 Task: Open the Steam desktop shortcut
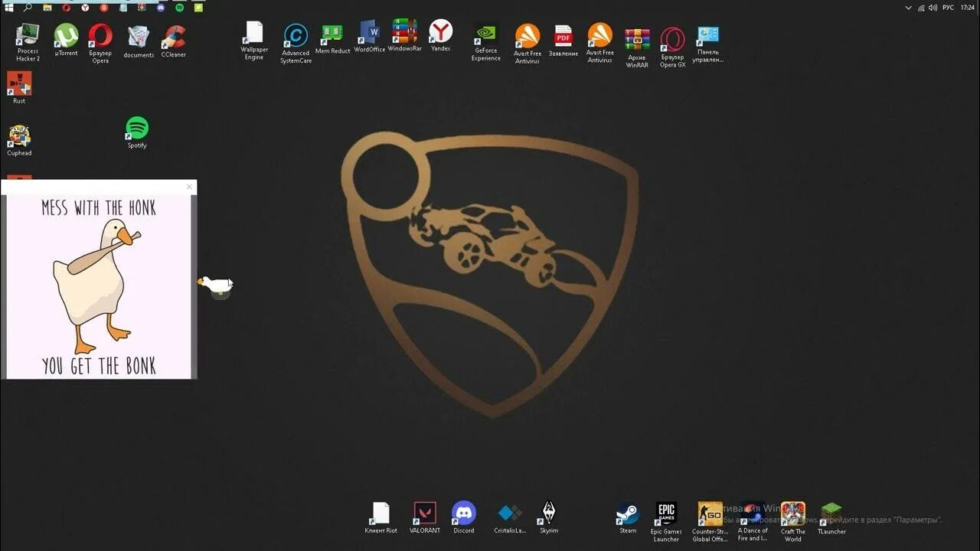coord(628,518)
